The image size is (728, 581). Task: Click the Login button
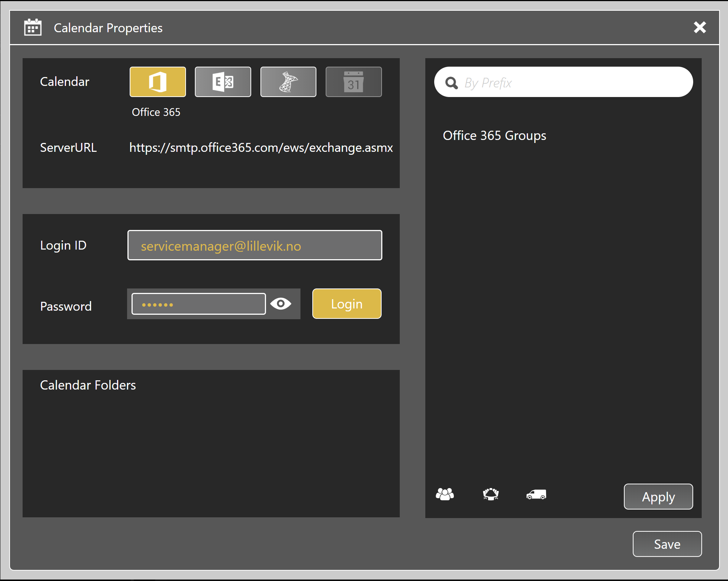point(347,304)
